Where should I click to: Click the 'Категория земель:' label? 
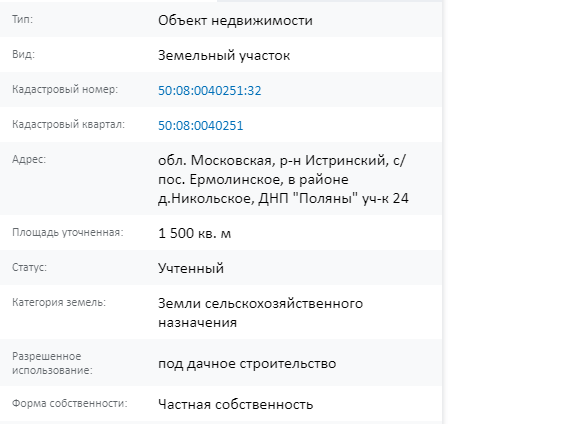(x=59, y=302)
